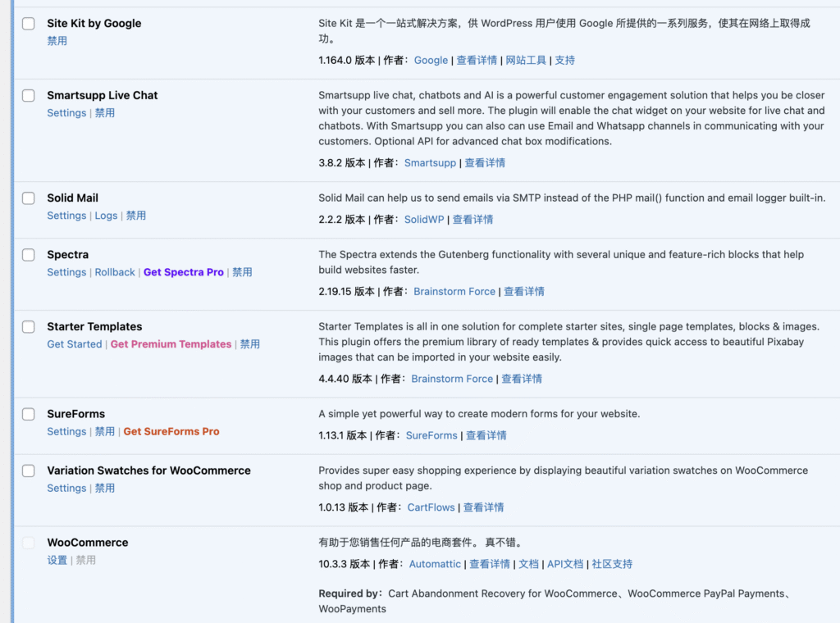Open WooCommerce 社区支持 link

pyautogui.click(x=612, y=564)
